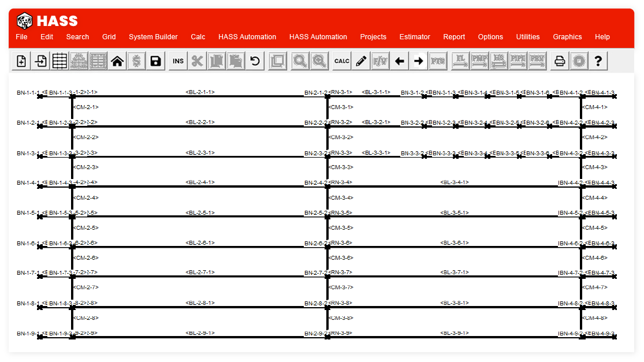Screen dimensions: 644x362
Task: Open the Utilities menu
Action: pyautogui.click(x=528, y=37)
